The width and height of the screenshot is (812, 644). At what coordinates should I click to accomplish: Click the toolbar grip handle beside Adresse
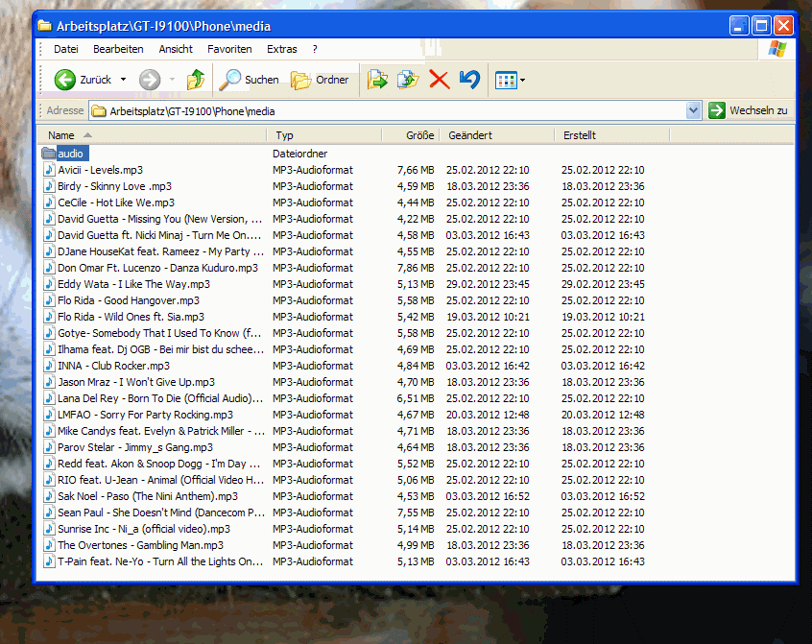click(x=41, y=110)
